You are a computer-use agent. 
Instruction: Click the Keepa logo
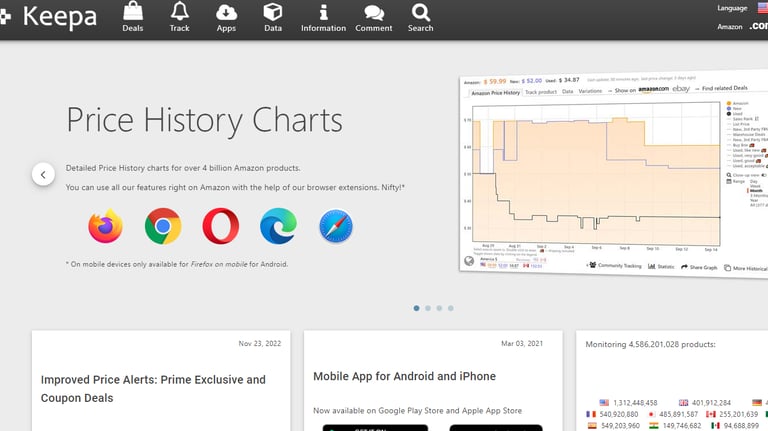click(49, 17)
